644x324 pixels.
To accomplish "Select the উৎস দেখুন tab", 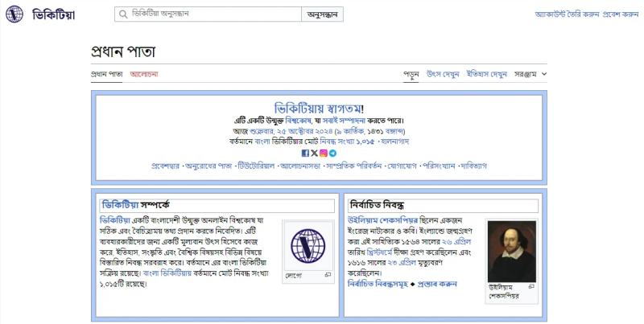I will tap(443, 74).
